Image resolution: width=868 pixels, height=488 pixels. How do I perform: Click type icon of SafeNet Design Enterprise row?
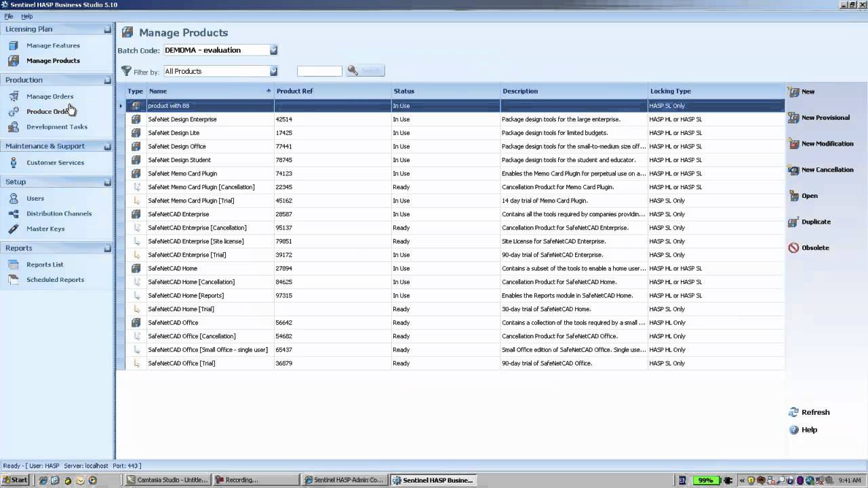pyautogui.click(x=136, y=119)
